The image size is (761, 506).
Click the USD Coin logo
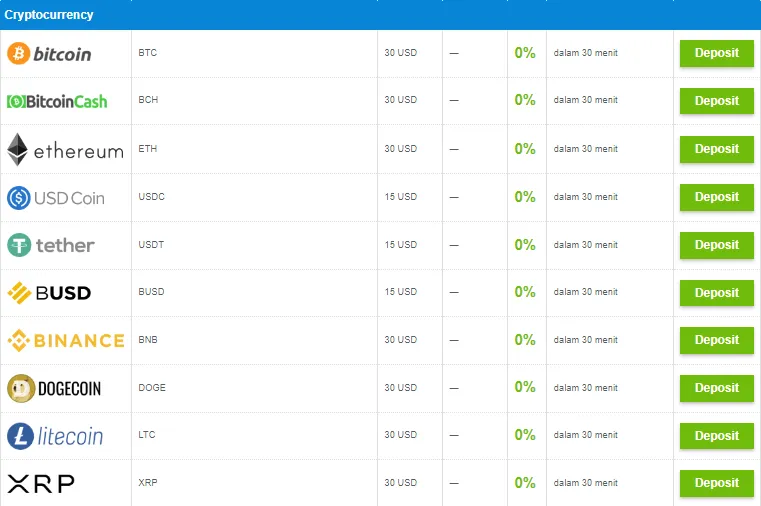pos(56,197)
